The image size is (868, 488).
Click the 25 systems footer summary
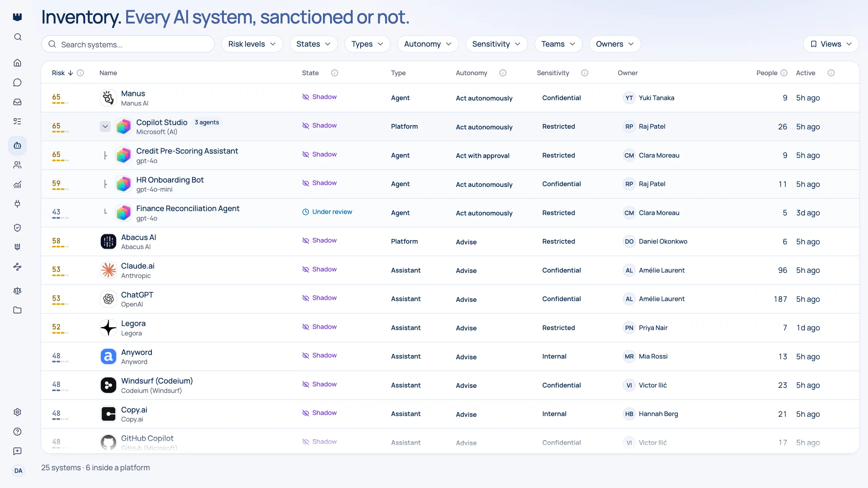pos(95,468)
